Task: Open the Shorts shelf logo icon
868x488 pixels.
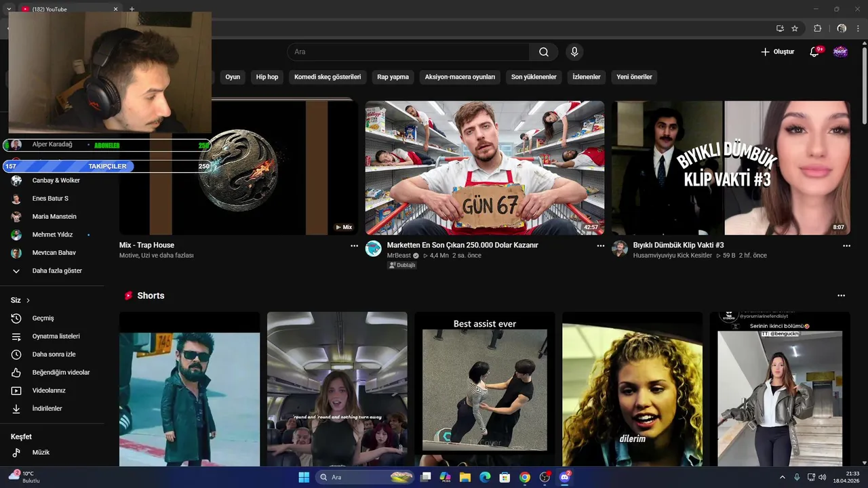Action: coord(128,296)
